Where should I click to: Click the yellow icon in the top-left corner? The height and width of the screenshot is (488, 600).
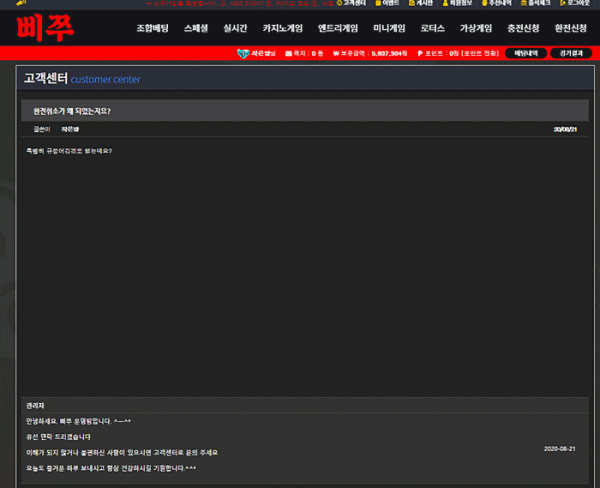pos(21,3)
